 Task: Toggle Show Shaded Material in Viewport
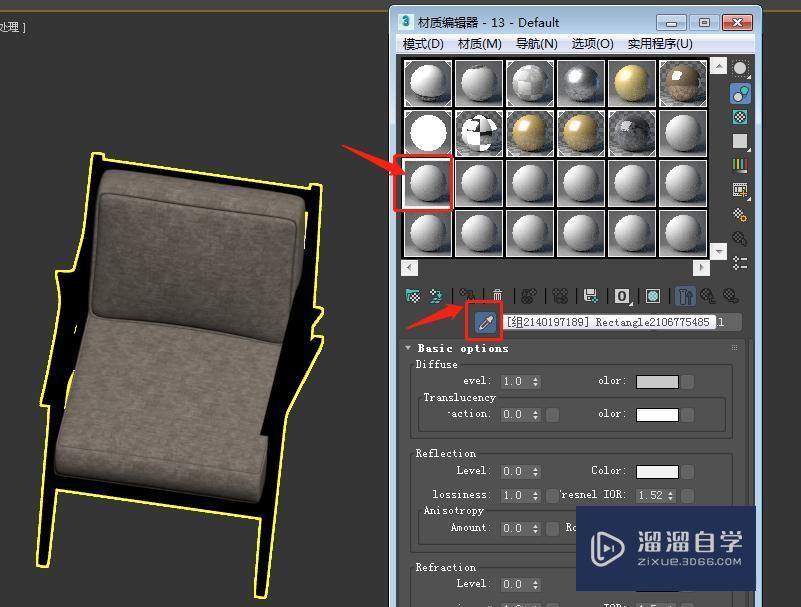tap(652, 295)
